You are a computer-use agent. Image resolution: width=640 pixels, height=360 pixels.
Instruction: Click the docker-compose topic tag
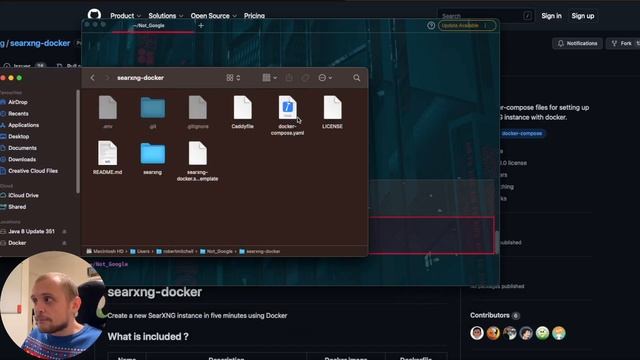tap(522, 133)
